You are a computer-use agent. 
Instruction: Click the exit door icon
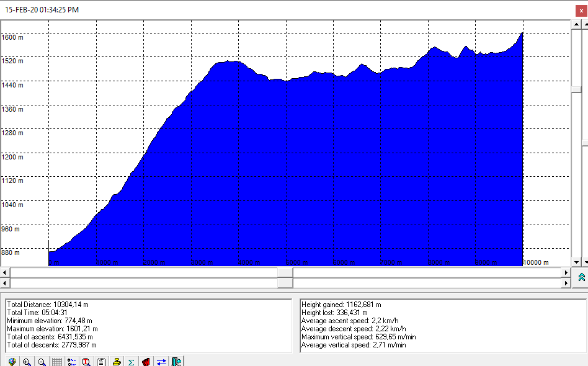click(177, 362)
